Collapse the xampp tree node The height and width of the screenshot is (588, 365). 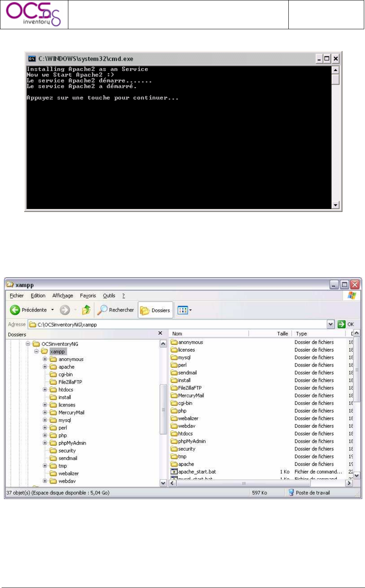coord(36,352)
